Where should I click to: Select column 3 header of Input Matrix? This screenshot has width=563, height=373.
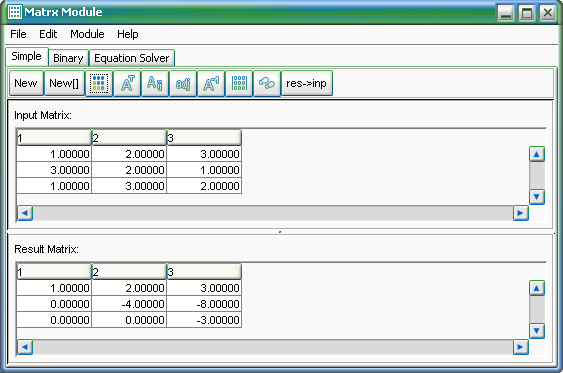(204, 138)
